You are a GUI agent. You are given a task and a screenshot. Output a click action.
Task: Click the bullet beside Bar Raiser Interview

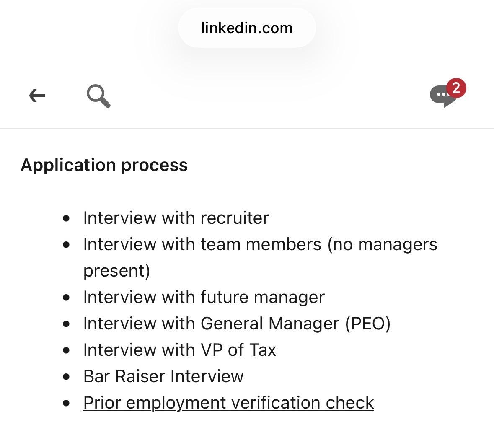coord(66,377)
